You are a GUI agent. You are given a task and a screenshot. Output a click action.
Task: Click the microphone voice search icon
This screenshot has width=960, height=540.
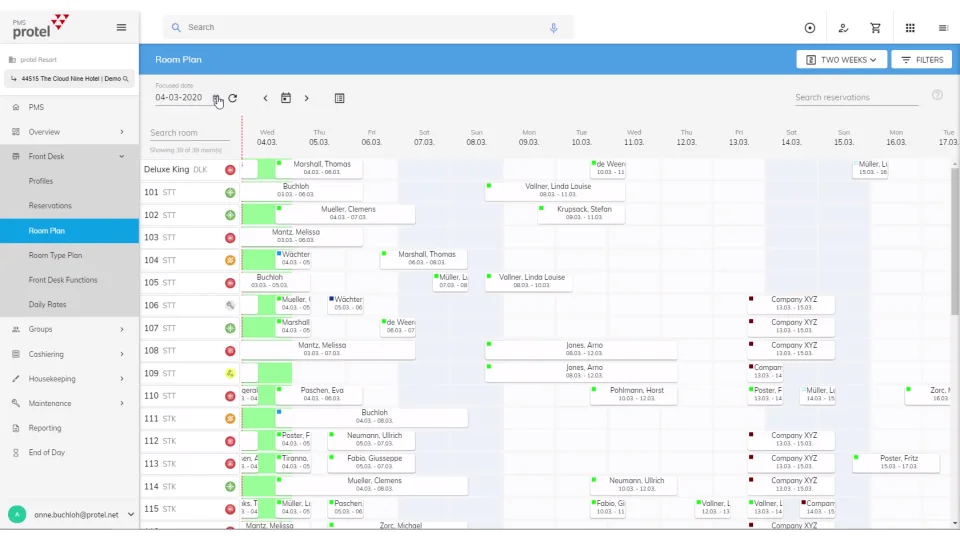click(553, 28)
